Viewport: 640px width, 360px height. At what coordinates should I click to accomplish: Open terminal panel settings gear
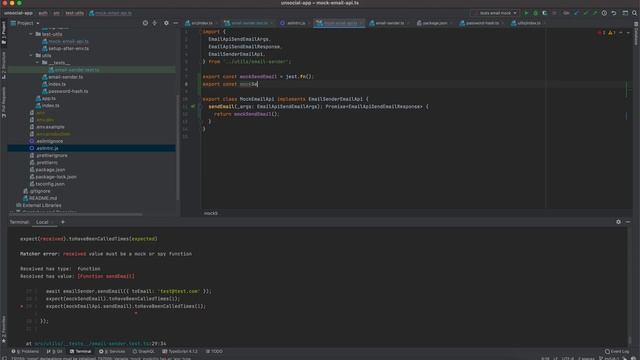[618, 222]
